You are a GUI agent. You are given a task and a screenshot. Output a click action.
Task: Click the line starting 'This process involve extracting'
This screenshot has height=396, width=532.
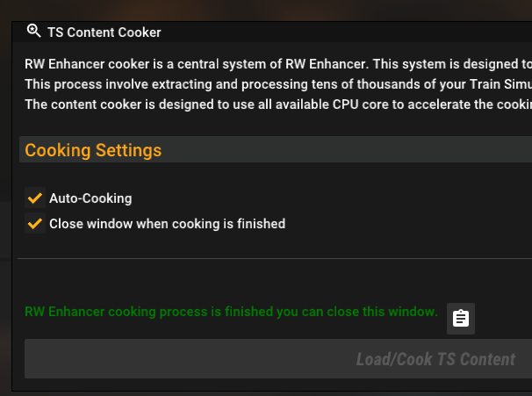[263, 83]
